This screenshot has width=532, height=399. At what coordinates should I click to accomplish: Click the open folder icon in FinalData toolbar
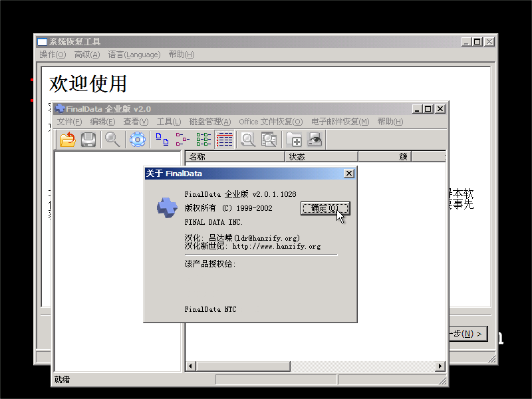pyautogui.click(x=68, y=140)
